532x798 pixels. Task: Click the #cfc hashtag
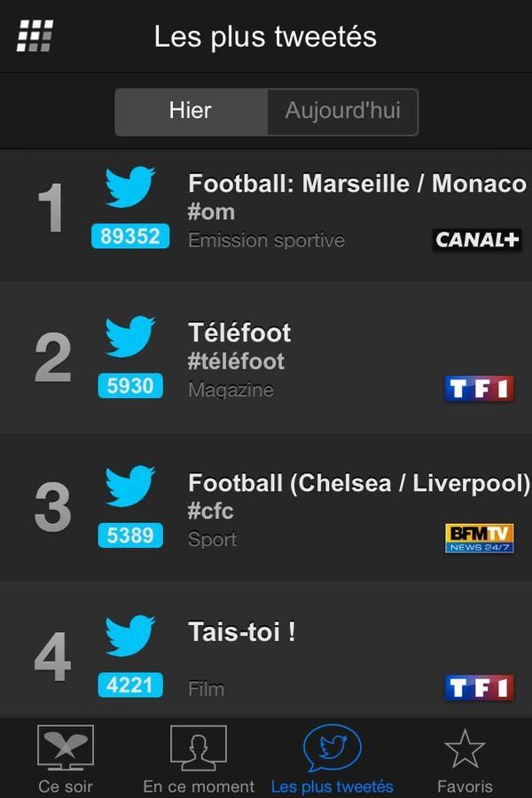pos(211,511)
